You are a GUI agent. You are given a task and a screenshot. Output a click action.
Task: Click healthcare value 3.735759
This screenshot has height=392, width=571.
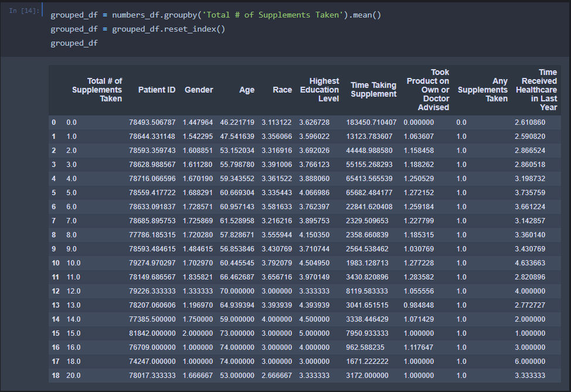click(x=530, y=193)
